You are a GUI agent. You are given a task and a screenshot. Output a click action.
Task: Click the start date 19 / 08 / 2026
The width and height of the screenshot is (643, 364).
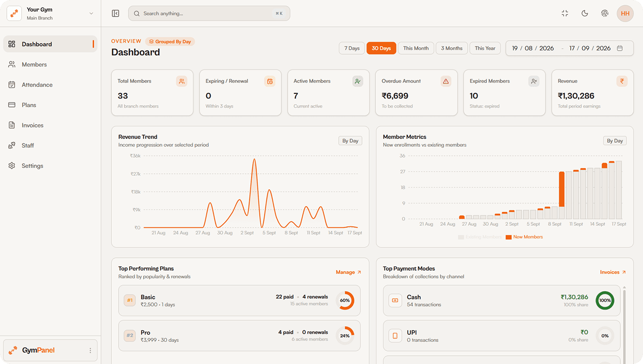[533, 48]
